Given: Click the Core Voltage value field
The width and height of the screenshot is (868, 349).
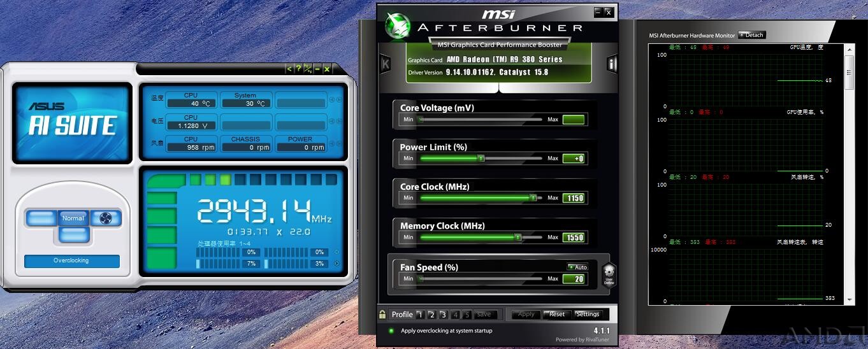Looking at the screenshot, I should click(574, 119).
